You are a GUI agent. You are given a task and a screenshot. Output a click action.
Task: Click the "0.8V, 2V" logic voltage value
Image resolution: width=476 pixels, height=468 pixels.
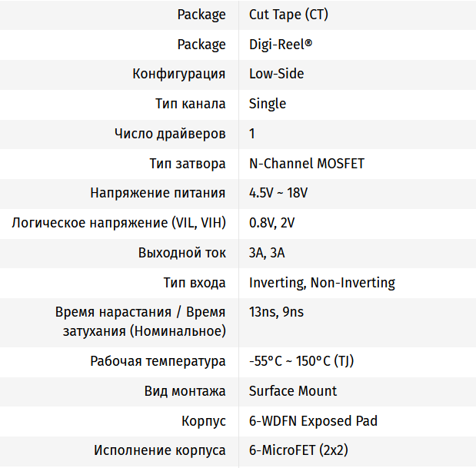tap(271, 223)
